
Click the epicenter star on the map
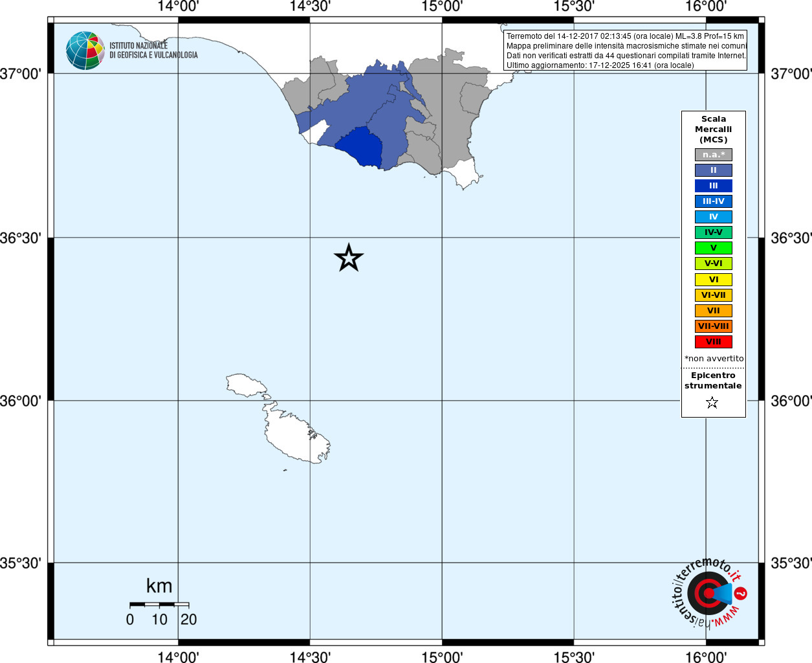point(349,258)
